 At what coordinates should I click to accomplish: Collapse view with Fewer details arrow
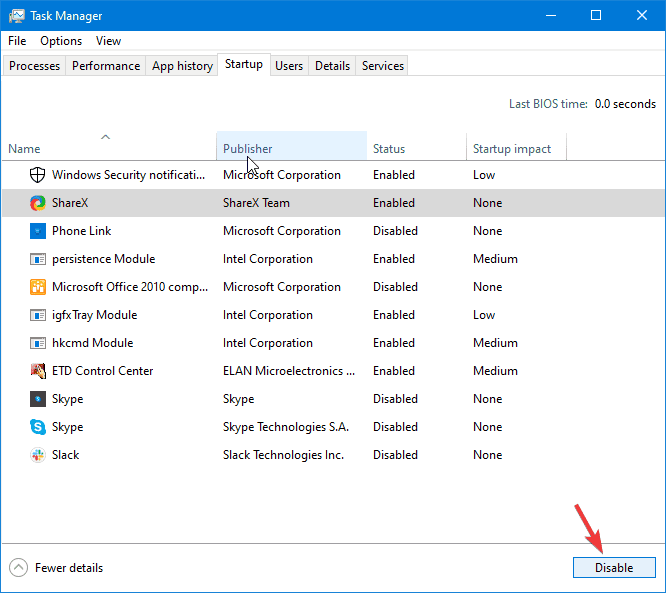pos(18,568)
